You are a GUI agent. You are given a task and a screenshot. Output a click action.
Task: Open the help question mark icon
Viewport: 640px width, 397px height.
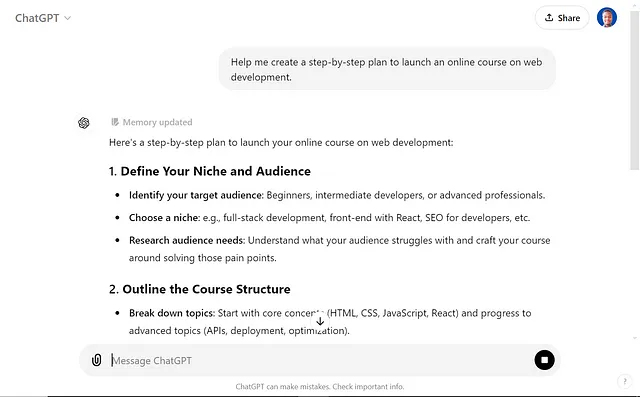[x=624, y=381]
